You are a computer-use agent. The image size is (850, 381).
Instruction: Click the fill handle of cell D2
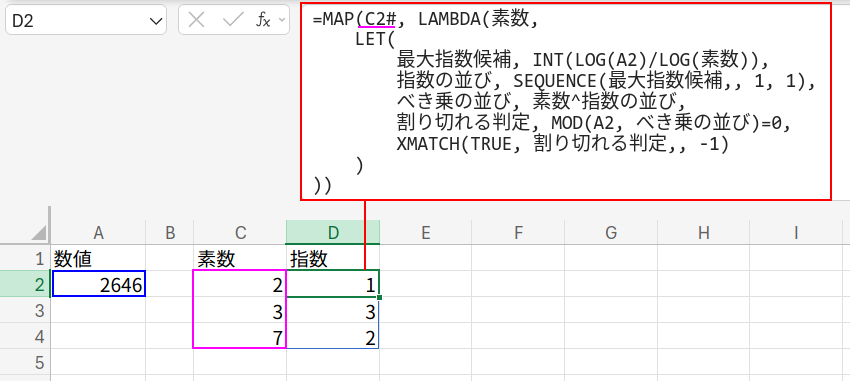379,297
